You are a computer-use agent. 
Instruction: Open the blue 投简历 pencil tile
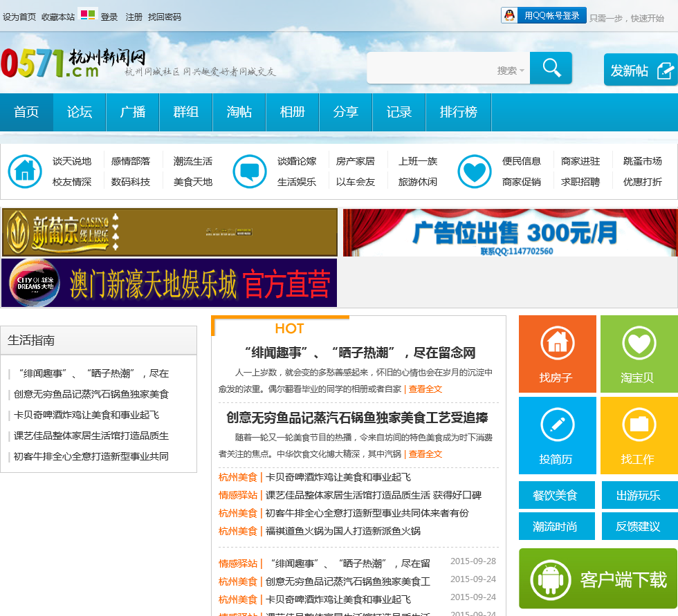point(558,436)
